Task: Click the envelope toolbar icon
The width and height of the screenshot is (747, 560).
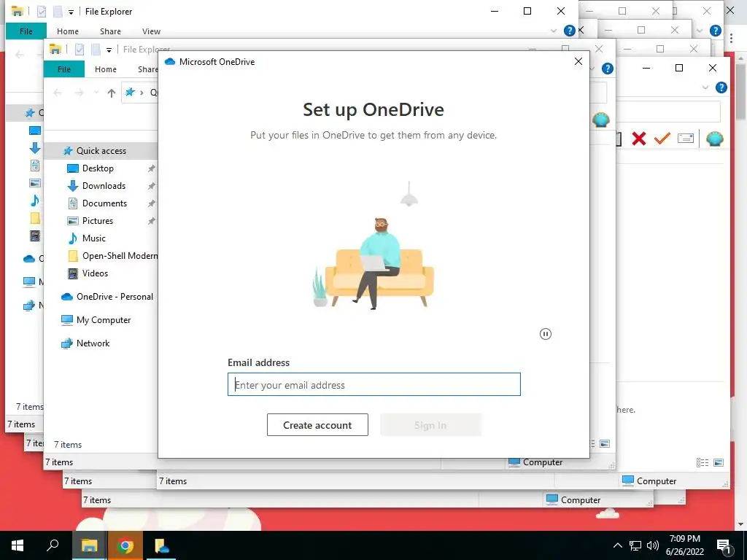Action: pyautogui.click(x=686, y=139)
